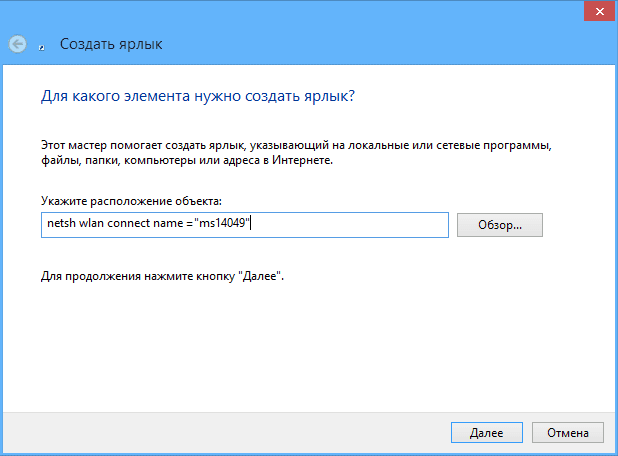Continue with the Далее button
Image resolution: width=618 pixels, height=456 pixels.
[487, 433]
